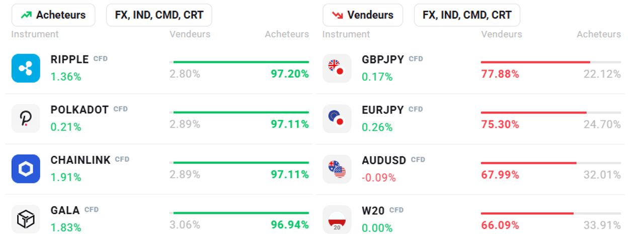Open the GBPJPY flag pair icon
Image resolution: width=644 pixels, height=244 pixels.
click(x=337, y=68)
